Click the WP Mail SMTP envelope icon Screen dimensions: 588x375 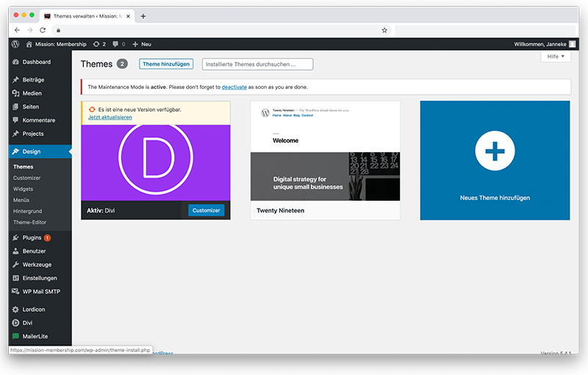(15, 291)
